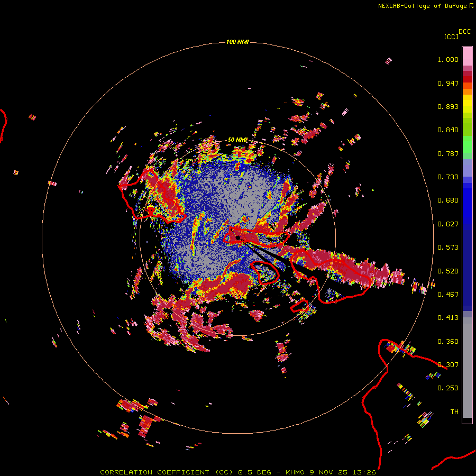The width and height of the screenshot is (476, 476).
Task: Click the 0.307 color scale value
Action: (448, 365)
